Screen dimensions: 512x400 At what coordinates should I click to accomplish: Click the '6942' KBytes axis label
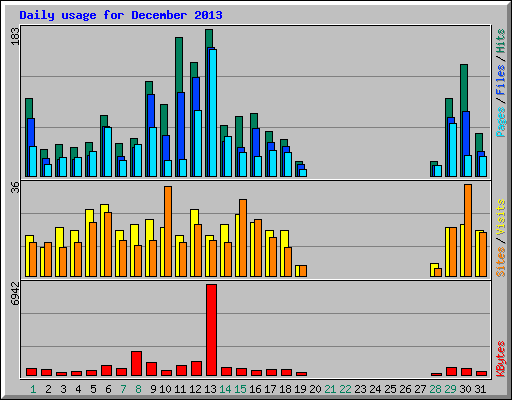[x=15, y=294]
